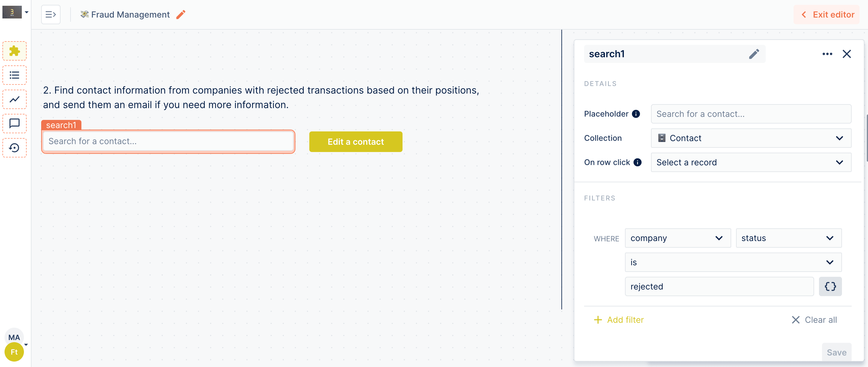Change the company filter field dropdown
Screen dimensions: 868x367
pos(677,238)
